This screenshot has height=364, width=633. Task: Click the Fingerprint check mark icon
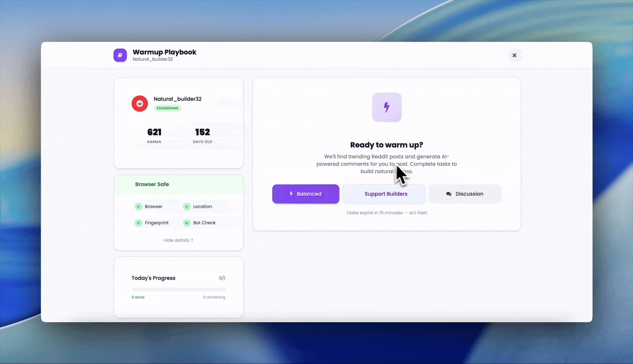(138, 223)
